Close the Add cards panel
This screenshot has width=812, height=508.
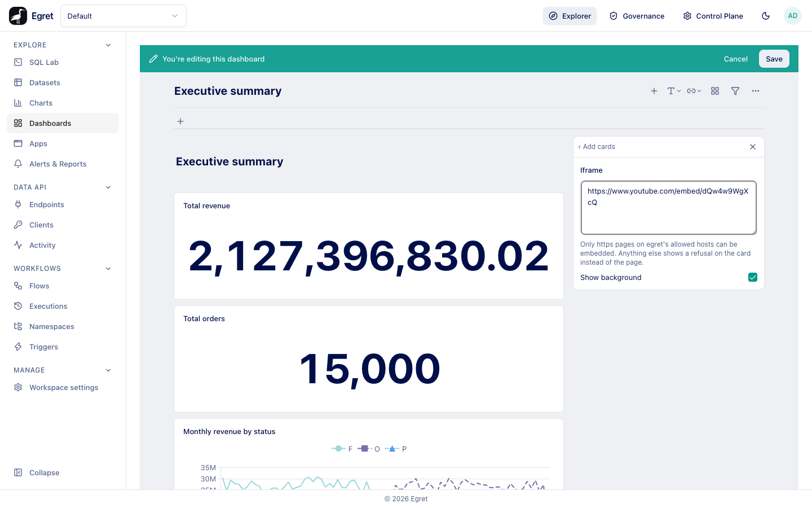click(x=753, y=147)
